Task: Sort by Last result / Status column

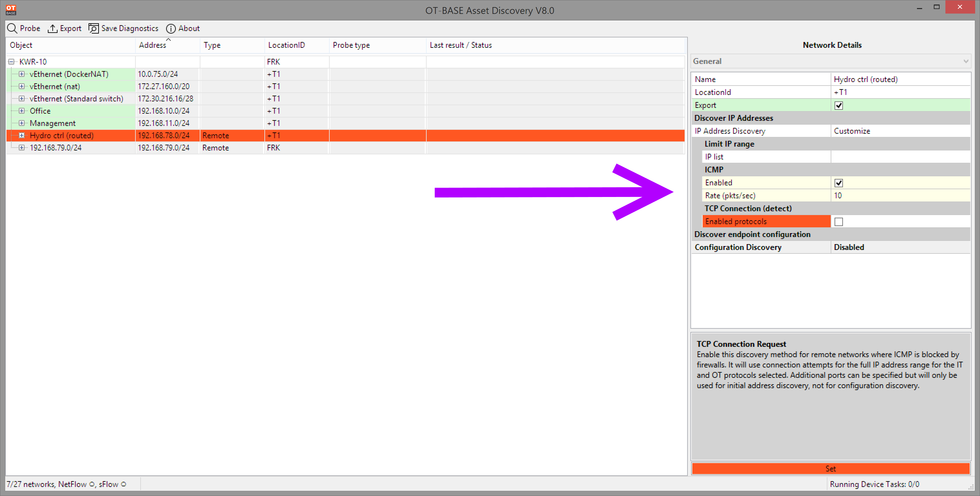Action: pos(555,45)
